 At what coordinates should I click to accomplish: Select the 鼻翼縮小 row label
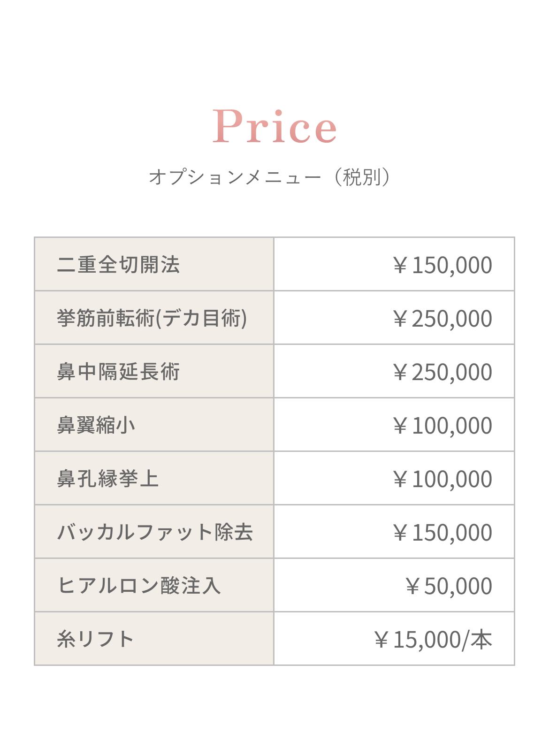coord(96,425)
